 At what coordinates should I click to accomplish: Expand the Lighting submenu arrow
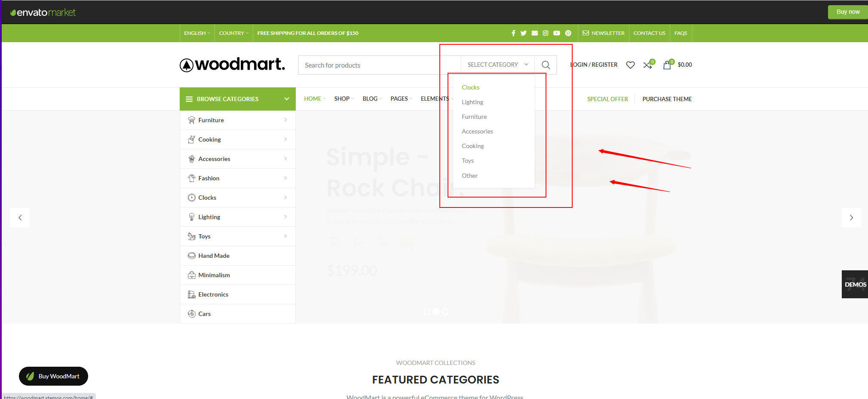coord(285,217)
